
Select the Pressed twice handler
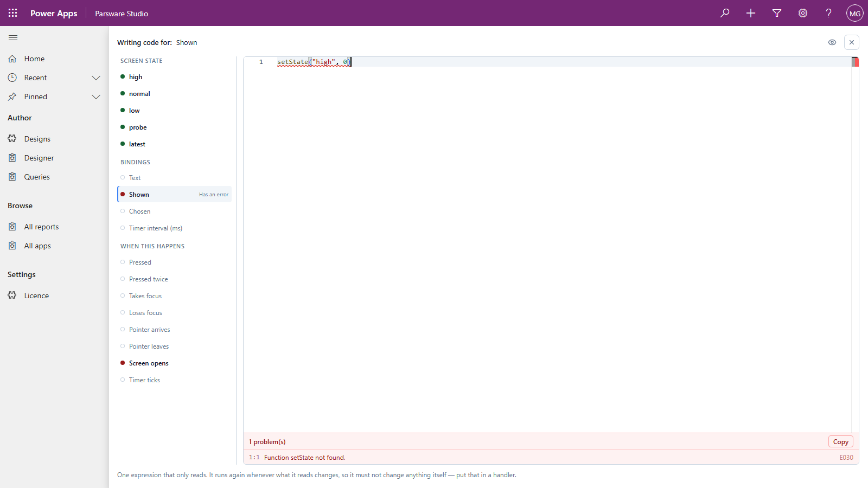pos(174,279)
